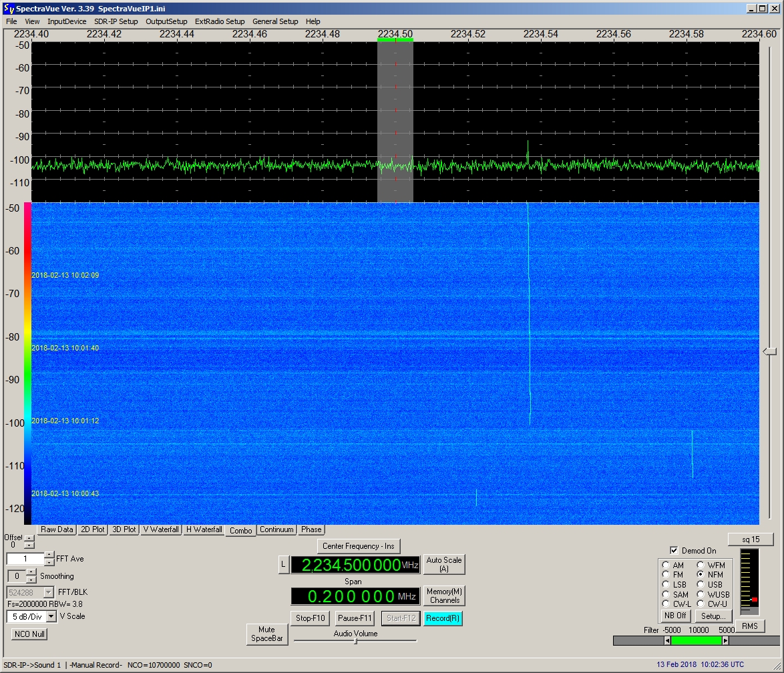
Task: Click the filter right edge arrow handle
Action: (726, 640)
